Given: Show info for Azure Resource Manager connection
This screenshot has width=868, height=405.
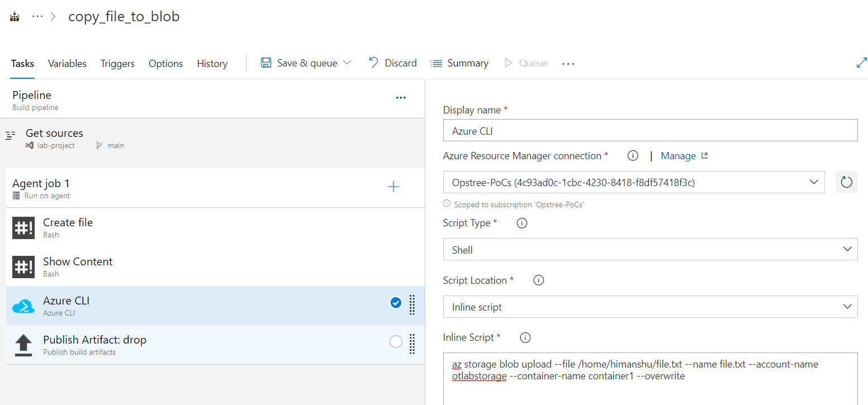Looking at the screenshot, I should tap(633, 156).
